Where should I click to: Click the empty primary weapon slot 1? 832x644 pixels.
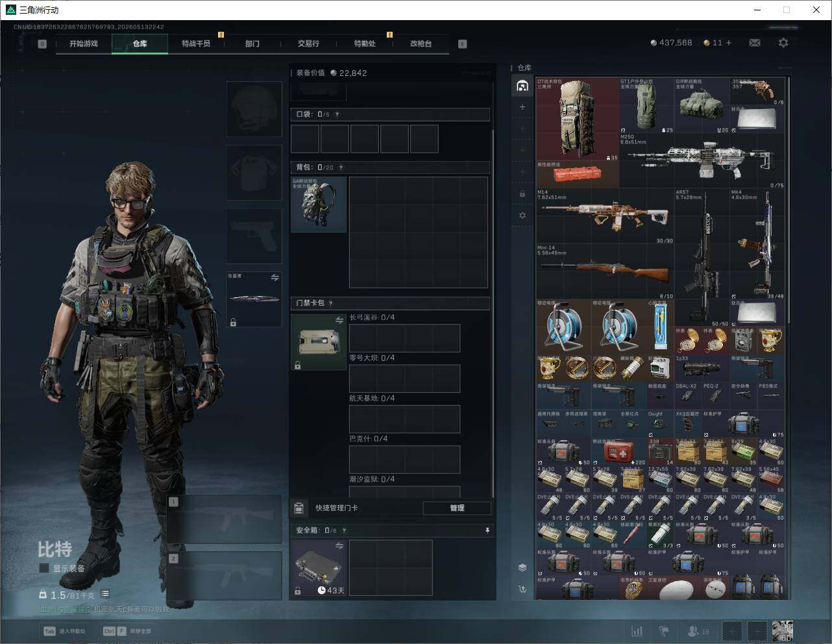click(x=225, y=519)
